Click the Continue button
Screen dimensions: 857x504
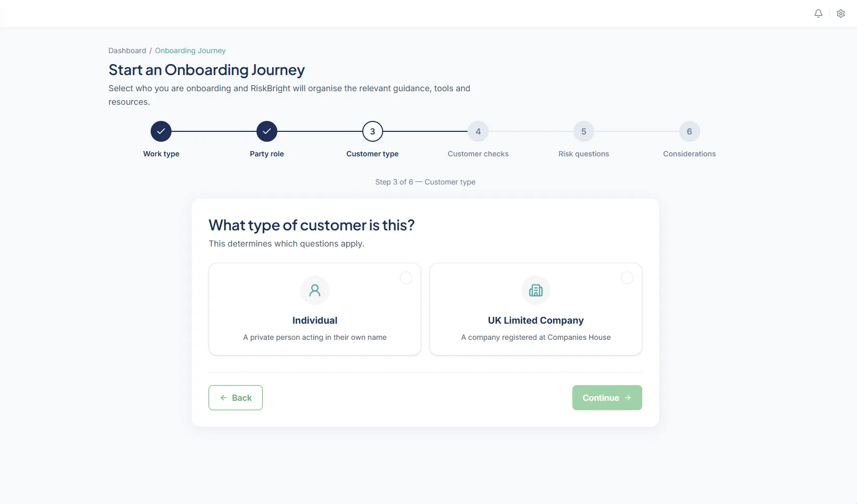pos(607,398)
